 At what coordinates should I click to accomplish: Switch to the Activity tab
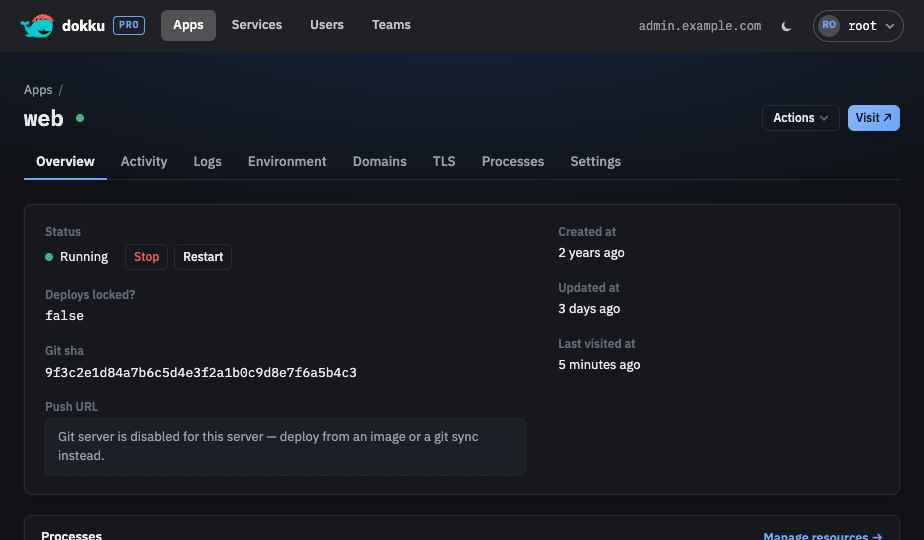(x=144, y=162)
